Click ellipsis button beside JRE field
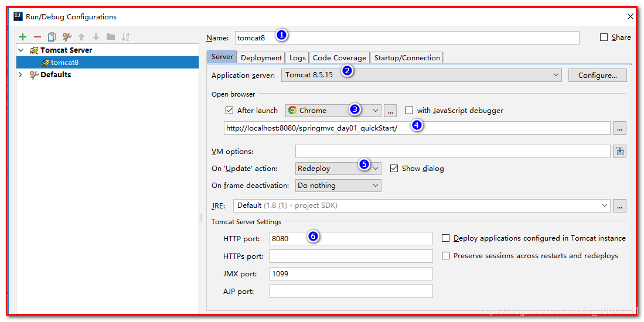The width and height of the screenshot is (644, 322). (620, 205)
